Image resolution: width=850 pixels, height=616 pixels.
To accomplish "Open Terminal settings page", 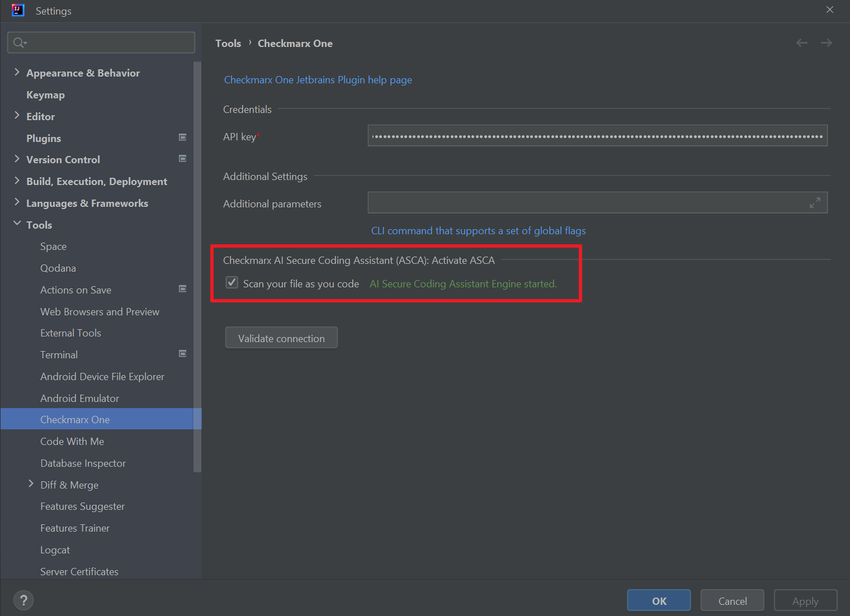I will pyautogui.click(x=59, y=355).
